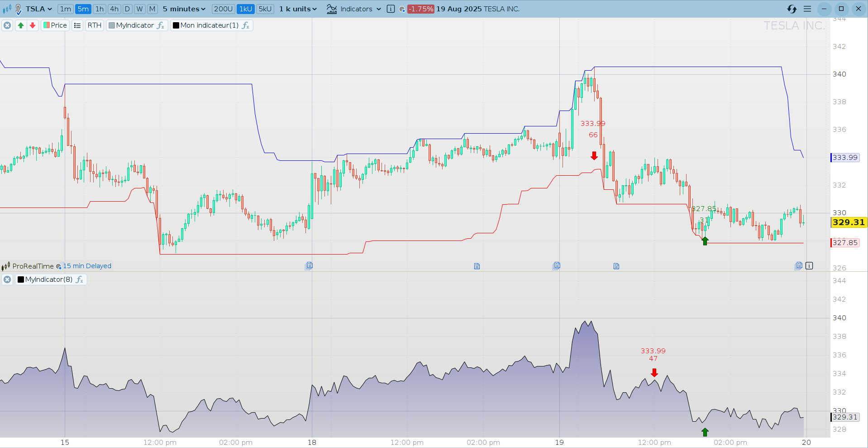The height and width of the screenshot is (448, 868).
Task: Click the red sell arrow in the indicator panel
Action: pyautogui.click(x=654, y=373)
